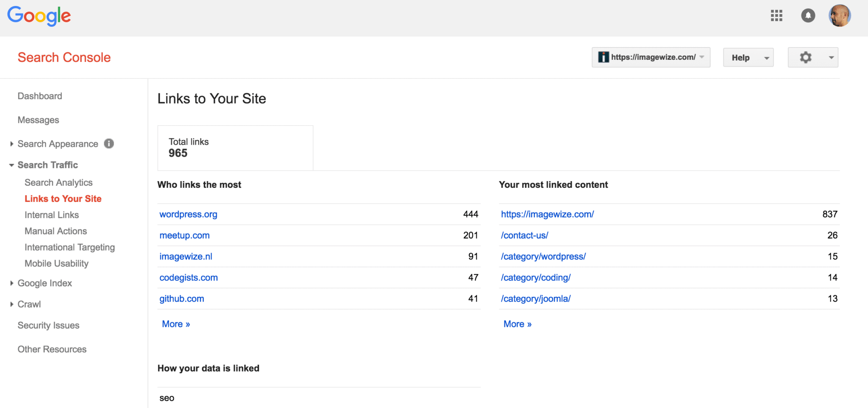Click the Crawl label
Image resolution: width=868 pixels, height=408 pixels.
[x=29, y=304]
